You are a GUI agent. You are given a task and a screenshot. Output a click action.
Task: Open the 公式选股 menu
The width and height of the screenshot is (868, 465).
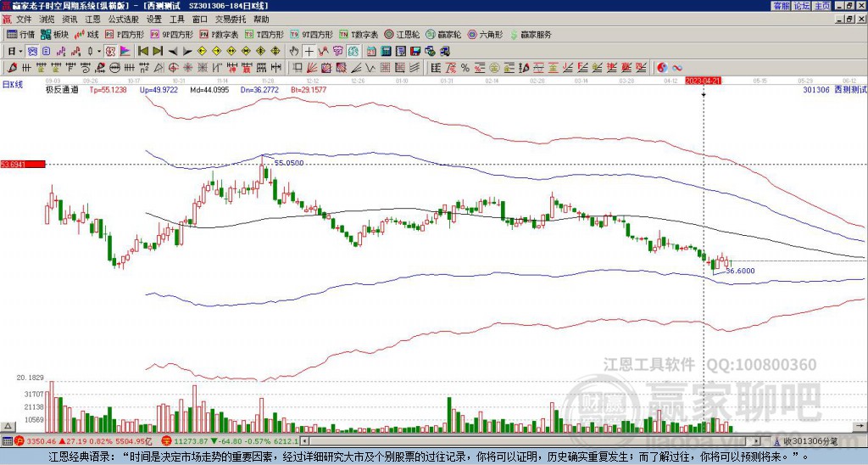124,20
